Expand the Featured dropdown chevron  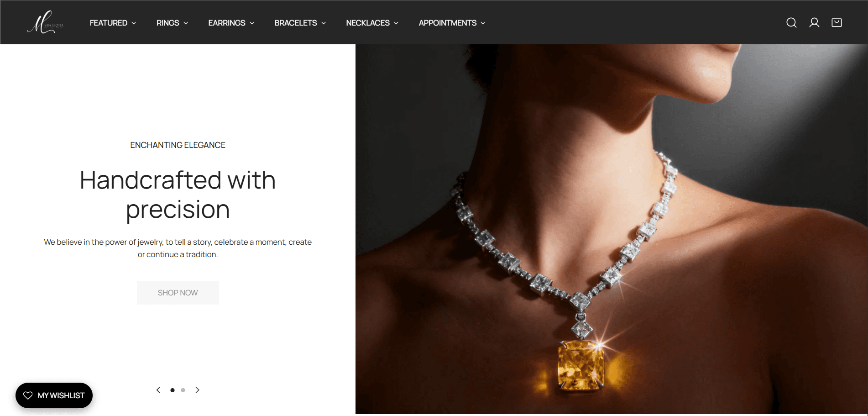(134, 23)
